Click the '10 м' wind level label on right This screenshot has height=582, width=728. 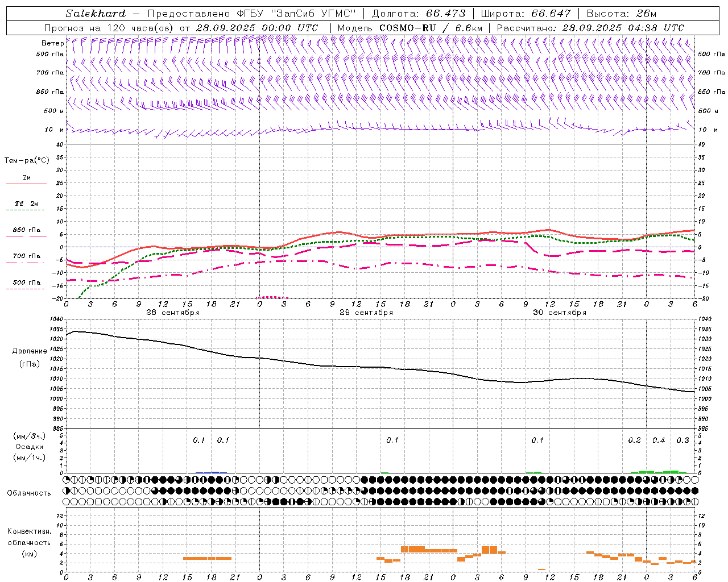tap(708, 130)
